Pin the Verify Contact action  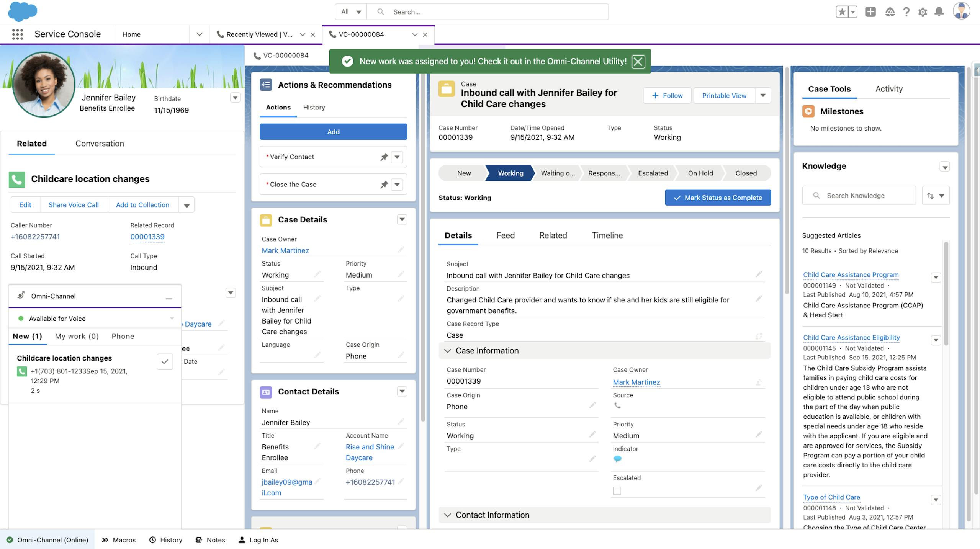click(x=384, y=157)
